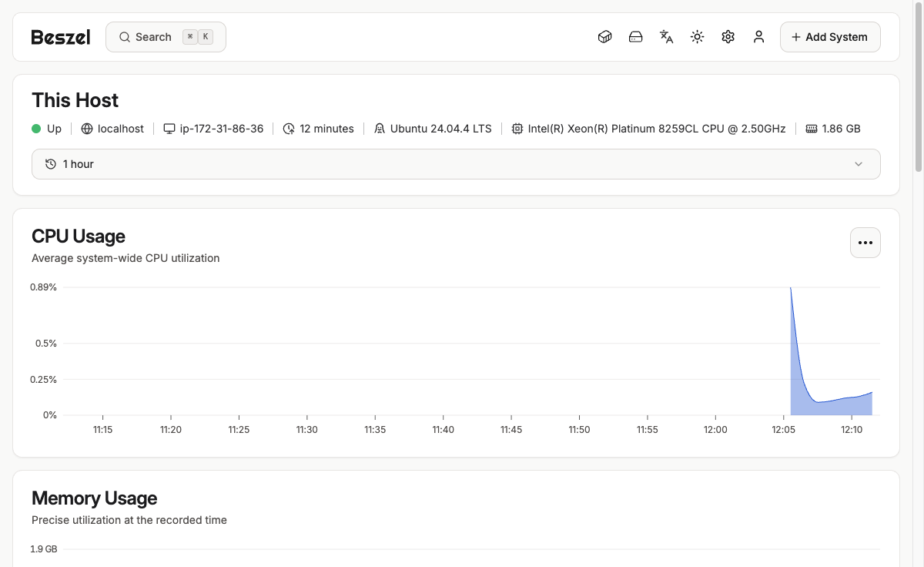Click the '1.86 GB' memory text
The image size is (924, 567).
842,129
